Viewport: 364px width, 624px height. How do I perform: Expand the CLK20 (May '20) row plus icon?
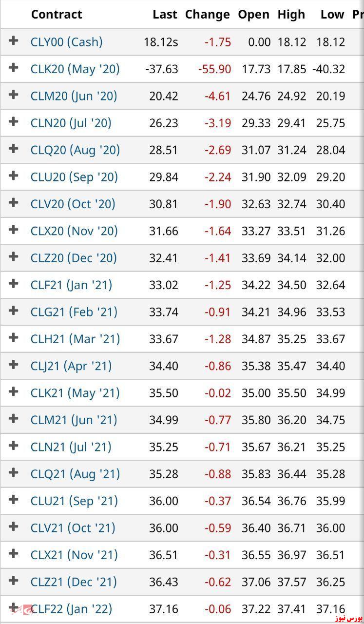(14, 68)
